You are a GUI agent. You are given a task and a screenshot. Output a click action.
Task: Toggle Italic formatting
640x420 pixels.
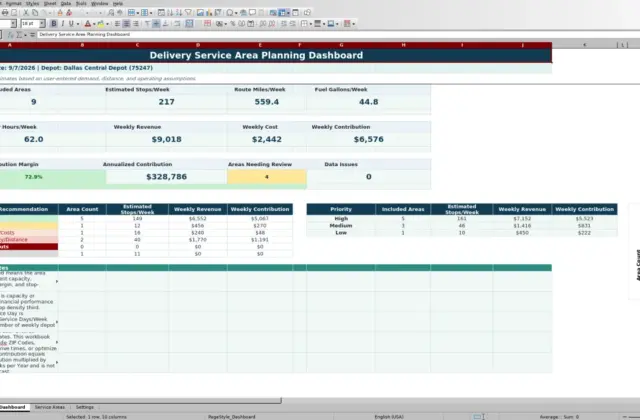62,24
